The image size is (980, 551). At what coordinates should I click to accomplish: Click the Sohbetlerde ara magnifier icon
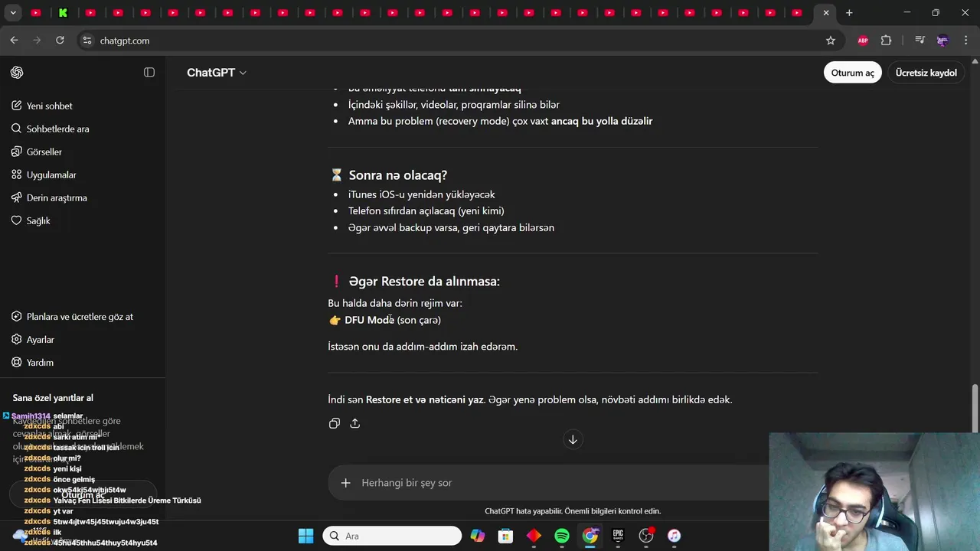coord(17,129)
